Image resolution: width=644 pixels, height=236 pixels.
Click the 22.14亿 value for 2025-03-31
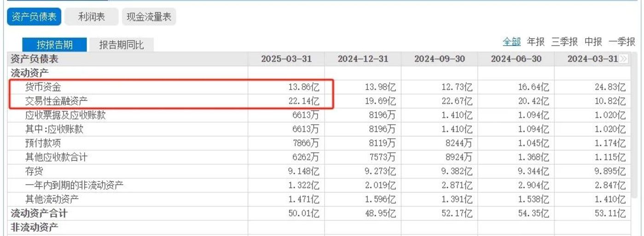[306, 101]
